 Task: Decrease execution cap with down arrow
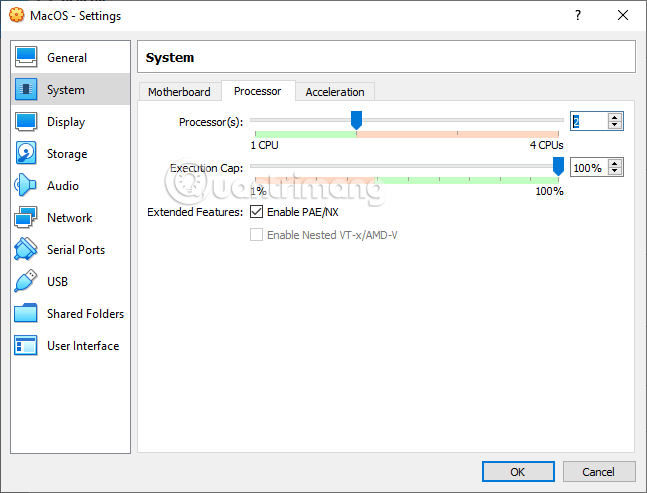click(615, 171)
